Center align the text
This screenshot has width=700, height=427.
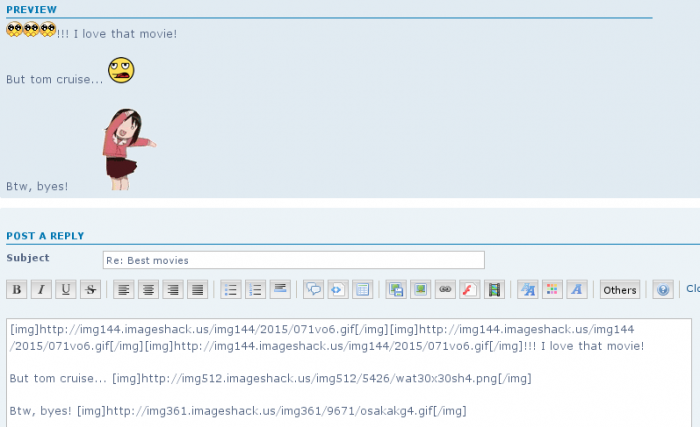pos(148,289)
